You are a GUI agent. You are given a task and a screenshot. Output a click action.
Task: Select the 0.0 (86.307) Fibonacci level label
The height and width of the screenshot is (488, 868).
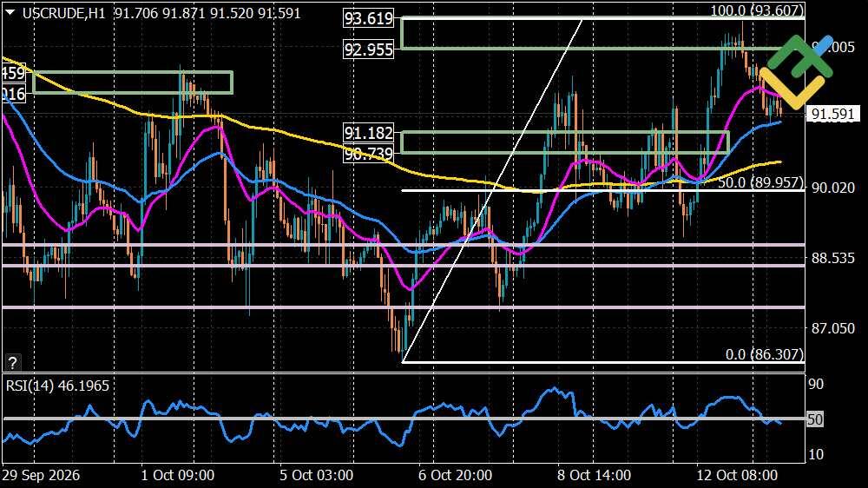point(765,354)
